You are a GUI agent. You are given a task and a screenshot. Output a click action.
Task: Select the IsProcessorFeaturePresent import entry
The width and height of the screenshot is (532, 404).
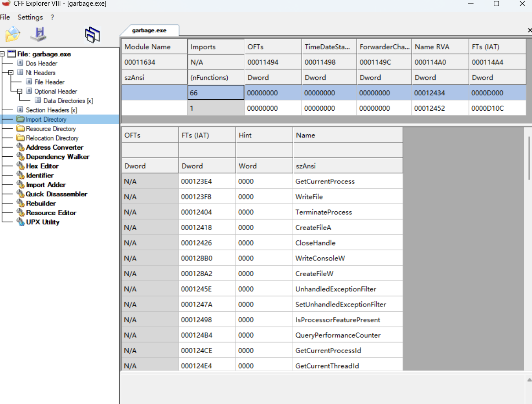[x=262, y=320]
